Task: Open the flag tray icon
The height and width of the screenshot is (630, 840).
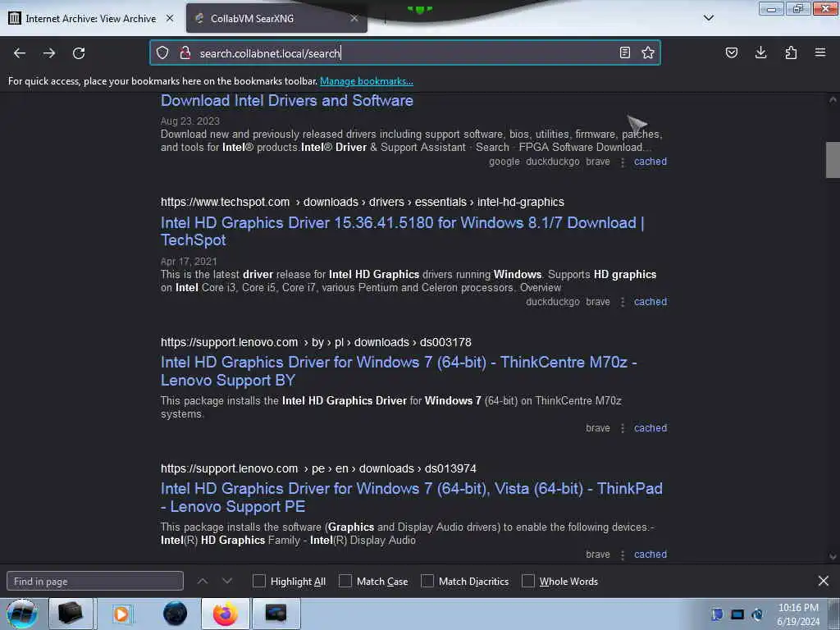Action: (x=717, y=614)
